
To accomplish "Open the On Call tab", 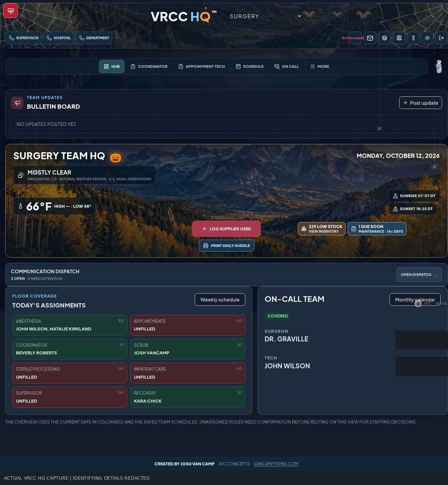I will tap(286, 66).
